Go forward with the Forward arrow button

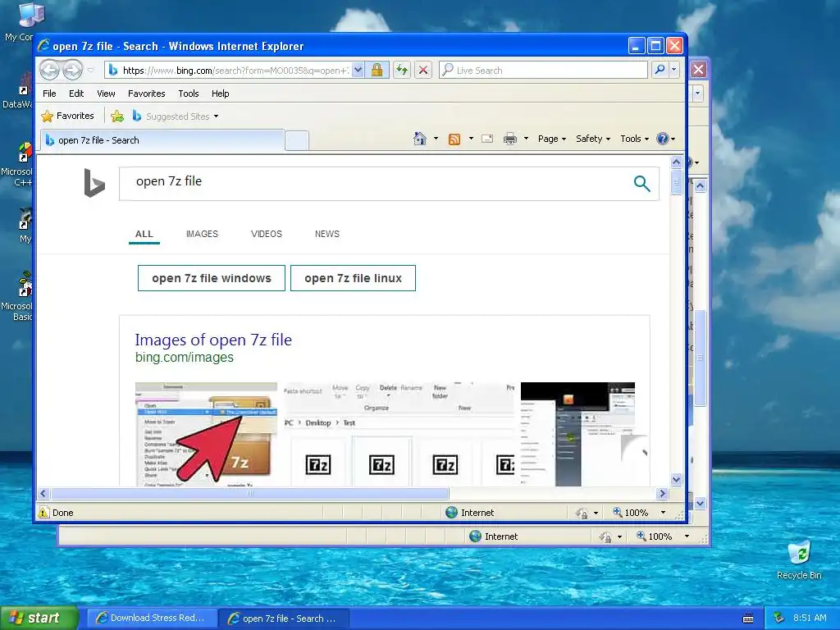(x=72, y=71)
